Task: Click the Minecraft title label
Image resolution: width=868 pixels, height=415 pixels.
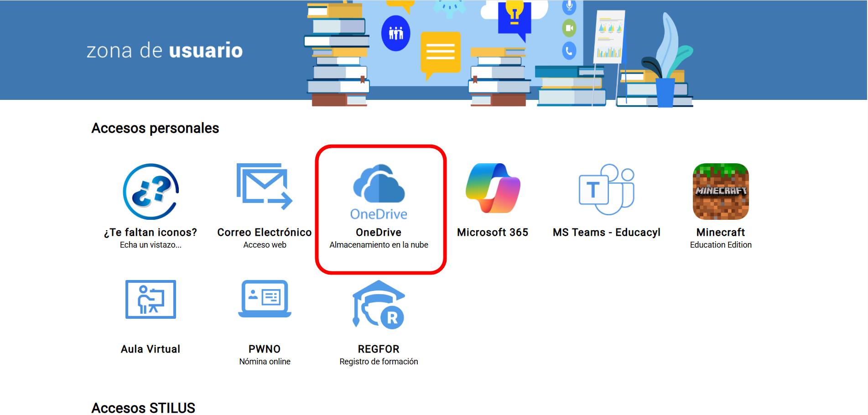Action: (x=721, y=233)
